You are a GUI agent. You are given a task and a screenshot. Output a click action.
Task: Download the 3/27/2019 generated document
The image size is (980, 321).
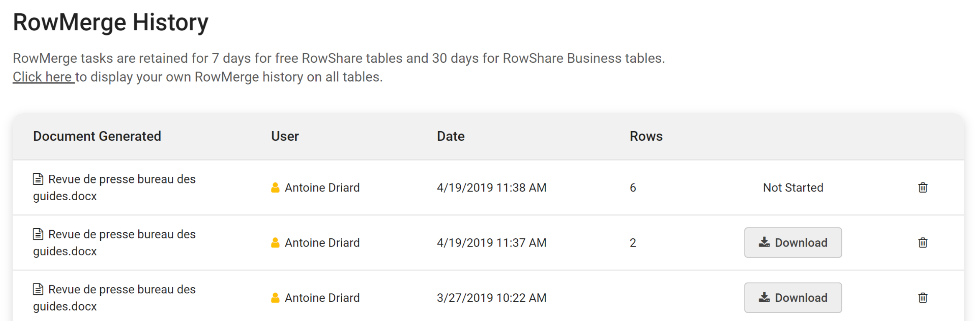point(793,298)
